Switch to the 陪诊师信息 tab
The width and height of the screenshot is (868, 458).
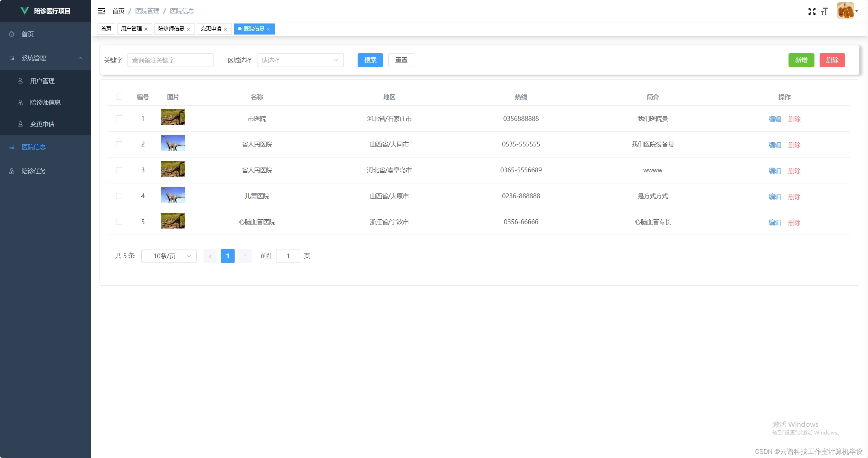point(171,29)
